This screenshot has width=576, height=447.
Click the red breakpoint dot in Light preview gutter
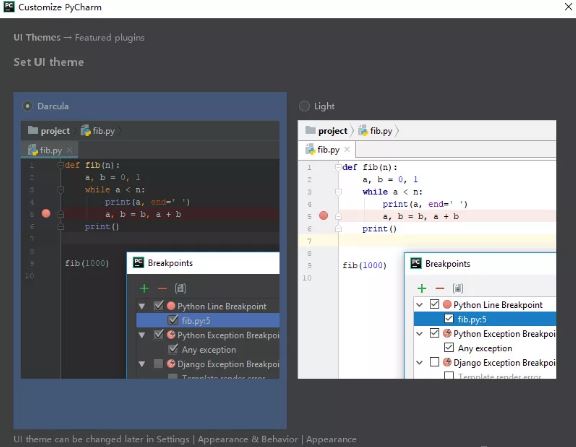pyautogui.click(x=323, y=216)
